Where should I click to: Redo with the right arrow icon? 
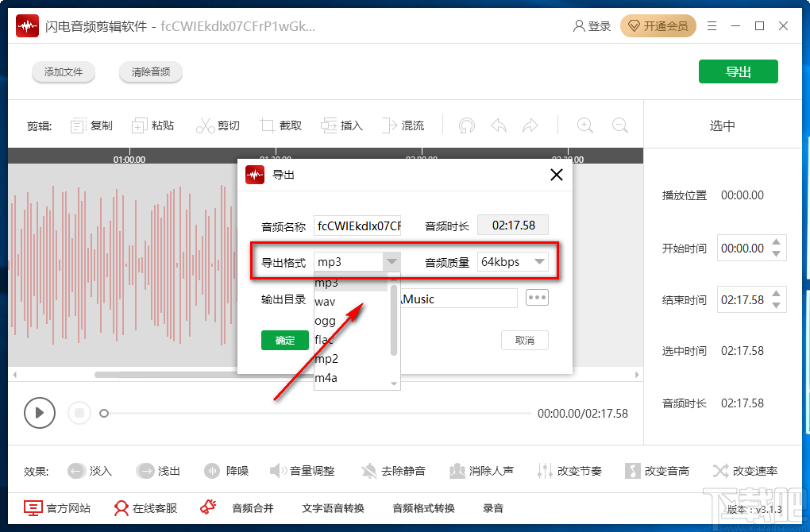(530, 125)
